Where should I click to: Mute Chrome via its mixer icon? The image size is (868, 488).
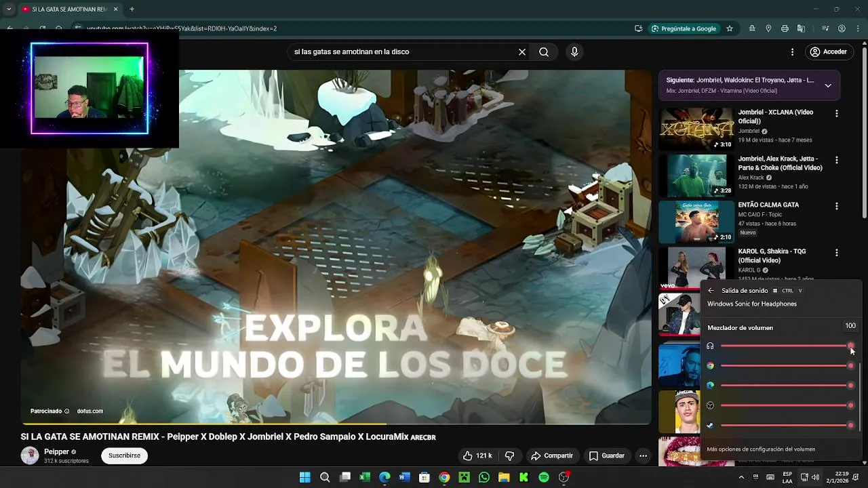tap(710, 366)
